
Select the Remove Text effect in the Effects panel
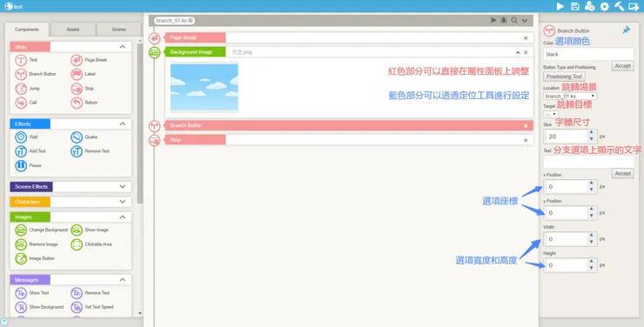pos(91,151)
